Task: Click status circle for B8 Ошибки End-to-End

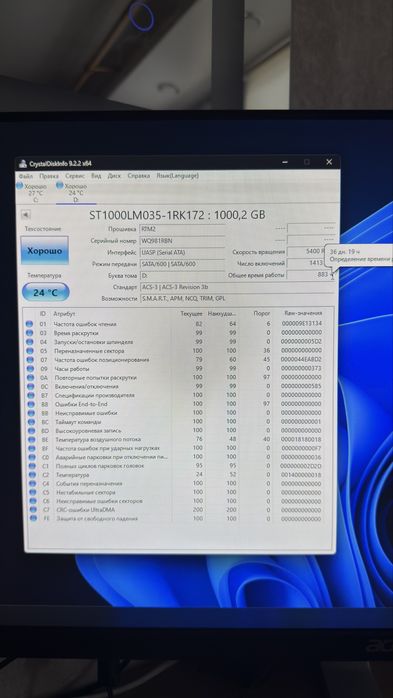Action: tap(31, 404)
